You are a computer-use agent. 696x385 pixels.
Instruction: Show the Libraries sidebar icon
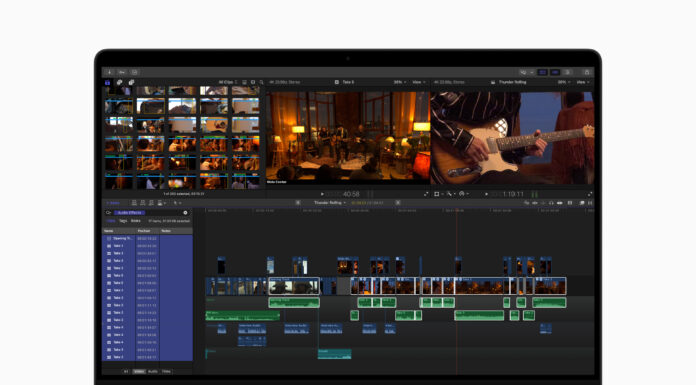click(x=107, y=82)
